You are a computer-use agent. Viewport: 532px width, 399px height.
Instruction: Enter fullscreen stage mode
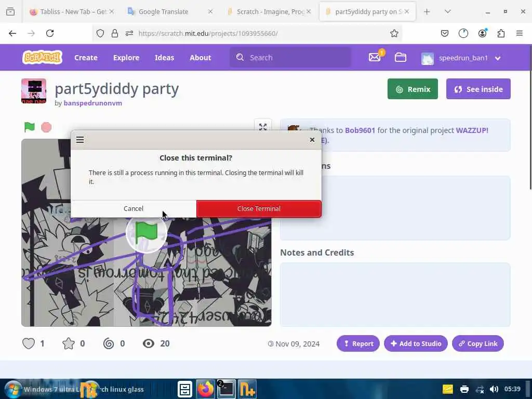tap(262, 126)
